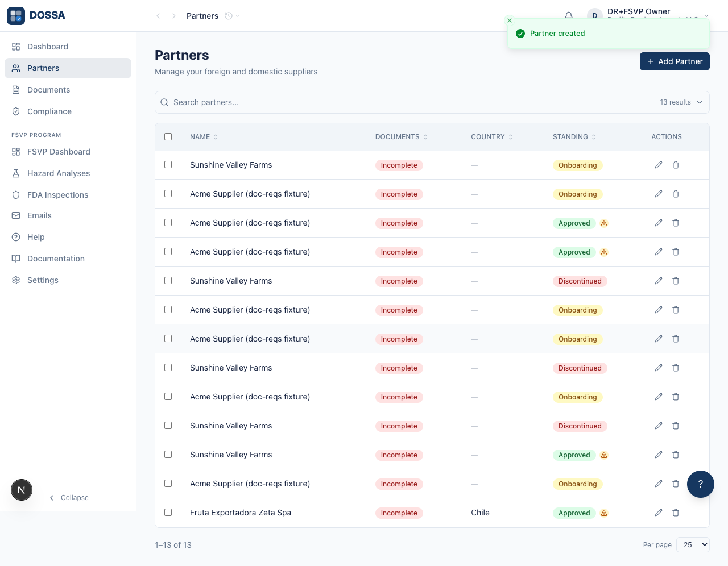Click the DOSSA logo icon
The height and width of the screenshot is (566, 728).
click(x=16, y=16)
